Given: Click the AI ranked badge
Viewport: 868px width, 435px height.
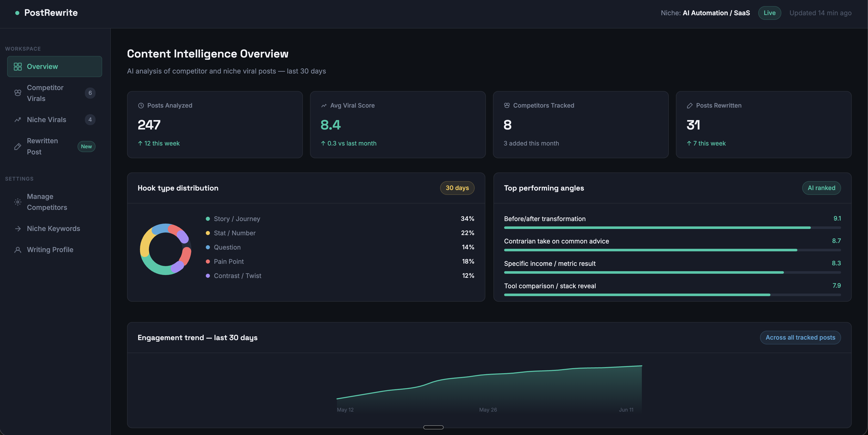Looking at the screenshot, I should [x=821, y=188].
